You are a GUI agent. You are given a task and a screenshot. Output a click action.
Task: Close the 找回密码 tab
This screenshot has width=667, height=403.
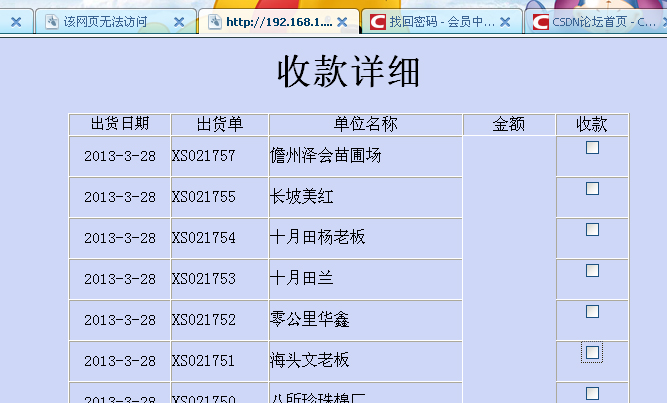click(x=505, y=22)
